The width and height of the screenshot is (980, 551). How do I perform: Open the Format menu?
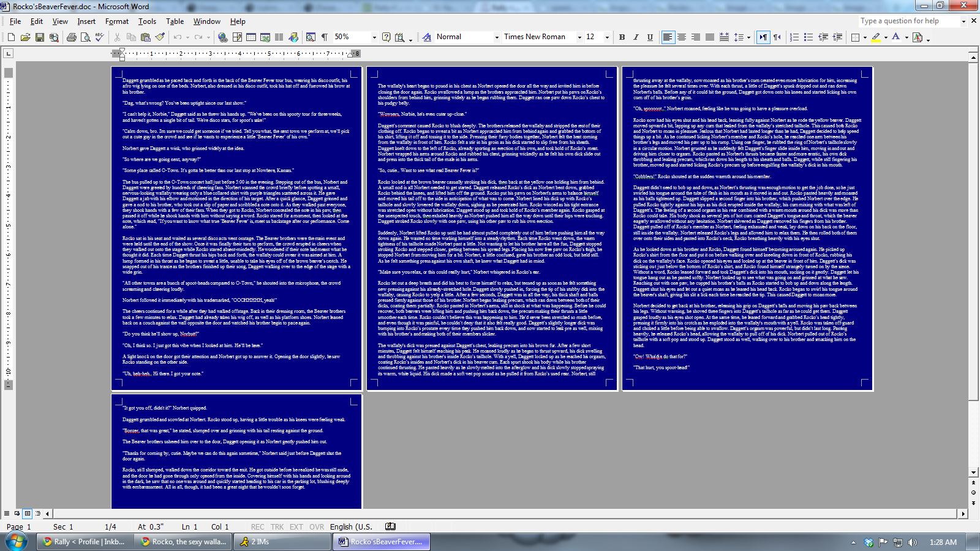[x=117, y=21]
